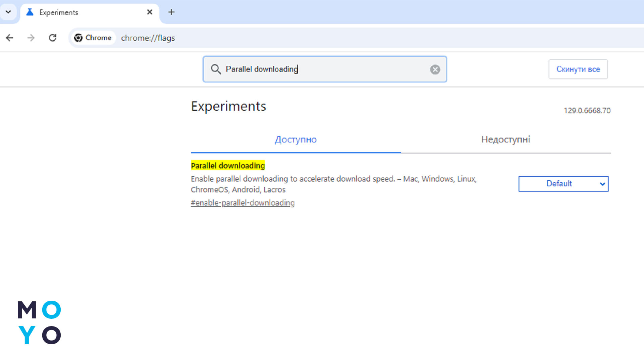Reload the page
The image size is (644, 362).
coord(53,38)
